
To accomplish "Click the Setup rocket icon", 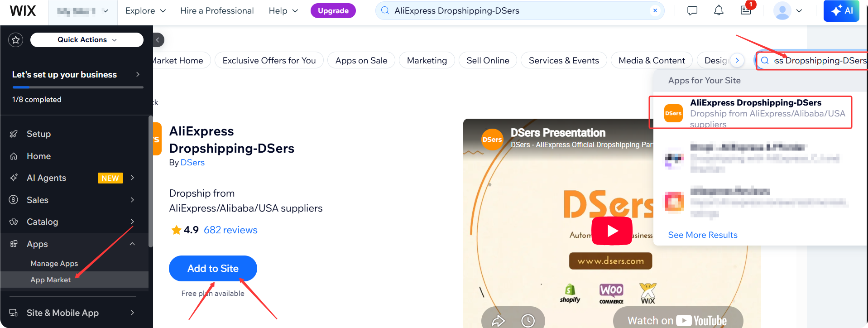I will [14, 134].
